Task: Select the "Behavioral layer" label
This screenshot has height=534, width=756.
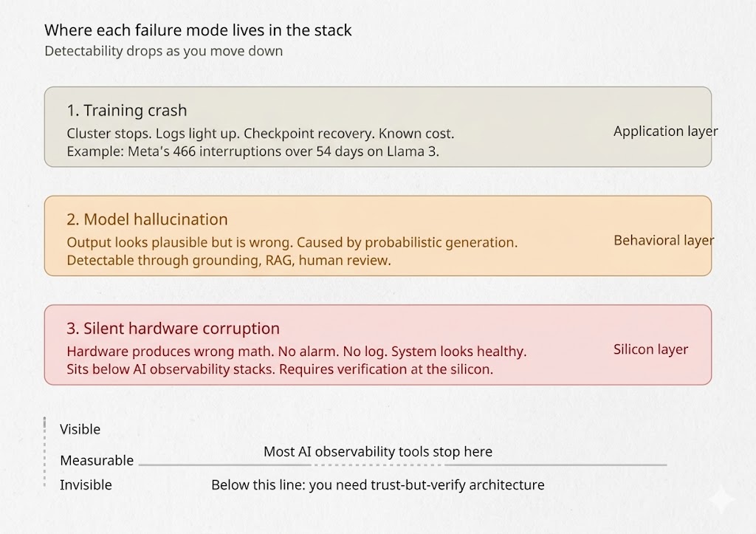Action: (664, 240)
